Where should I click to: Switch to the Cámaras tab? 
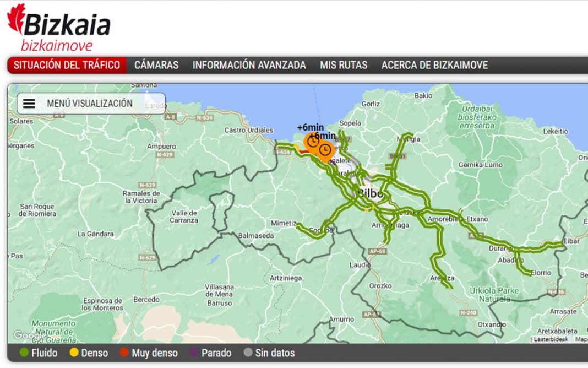(156, 65)
